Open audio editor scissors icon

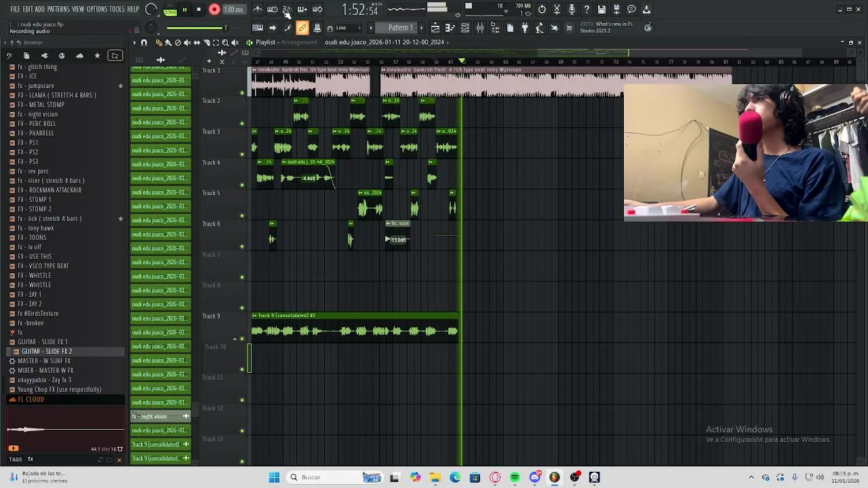[x=557, y=9]
